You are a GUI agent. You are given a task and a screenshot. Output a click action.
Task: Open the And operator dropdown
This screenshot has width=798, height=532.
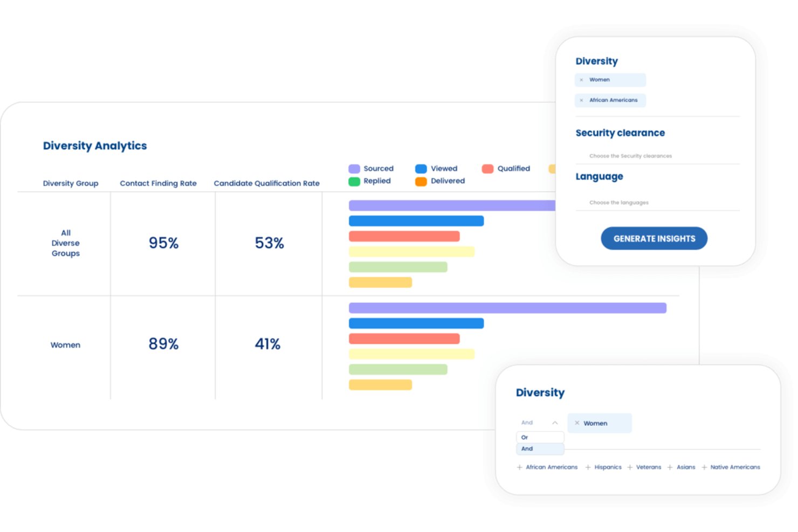pyautogui.click(x=540, y=423)
